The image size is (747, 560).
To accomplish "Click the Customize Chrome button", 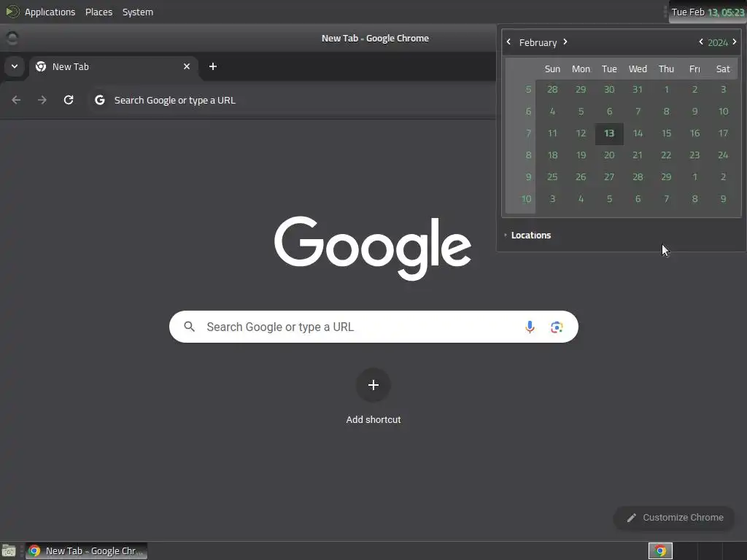I will [x=675, y=518].
